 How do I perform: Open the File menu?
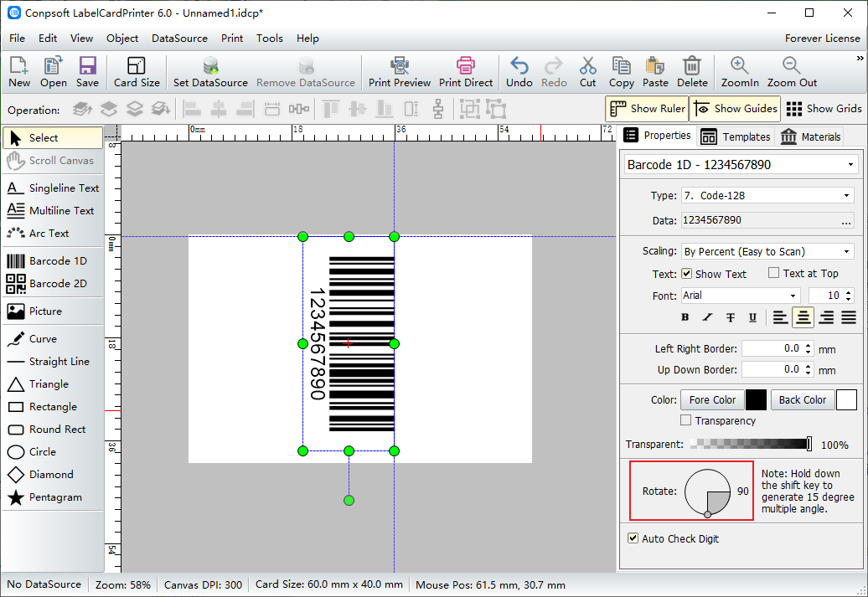click(x=17, y=39)
